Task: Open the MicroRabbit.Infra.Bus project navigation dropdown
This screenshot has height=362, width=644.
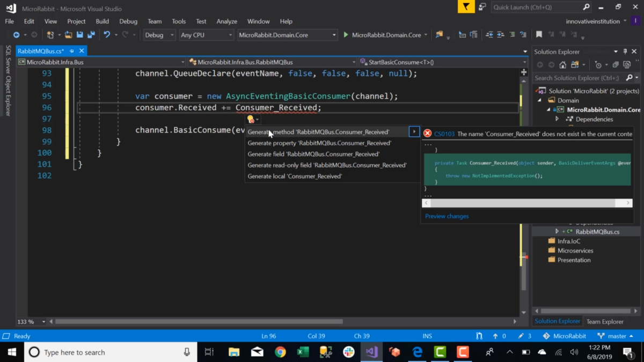Action: [101, 62]
